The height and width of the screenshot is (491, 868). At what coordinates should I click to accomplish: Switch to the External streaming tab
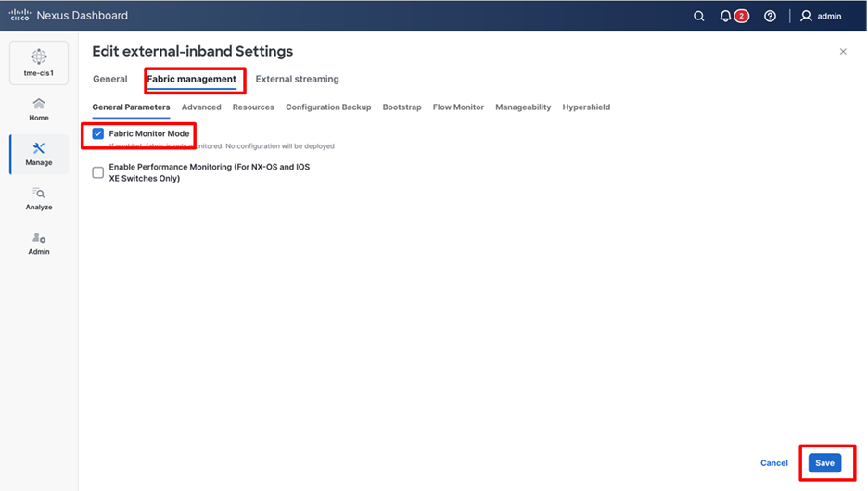[x=298, y=79]
